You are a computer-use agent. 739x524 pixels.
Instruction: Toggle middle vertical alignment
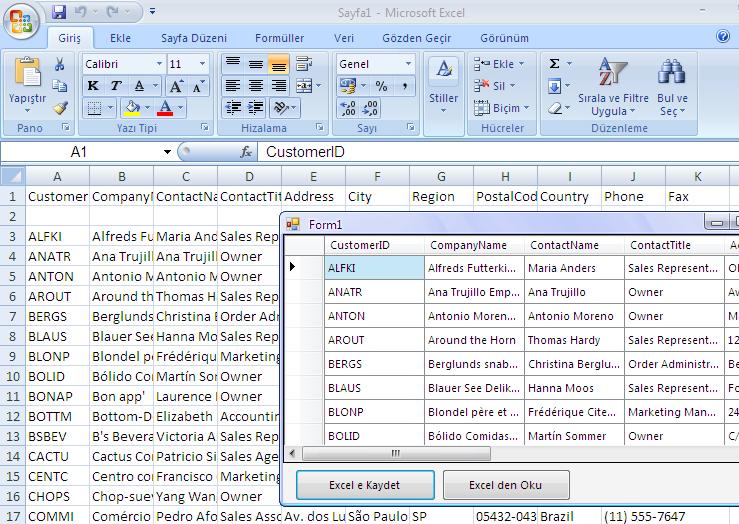pyautogui.click(x=256, y=63)
